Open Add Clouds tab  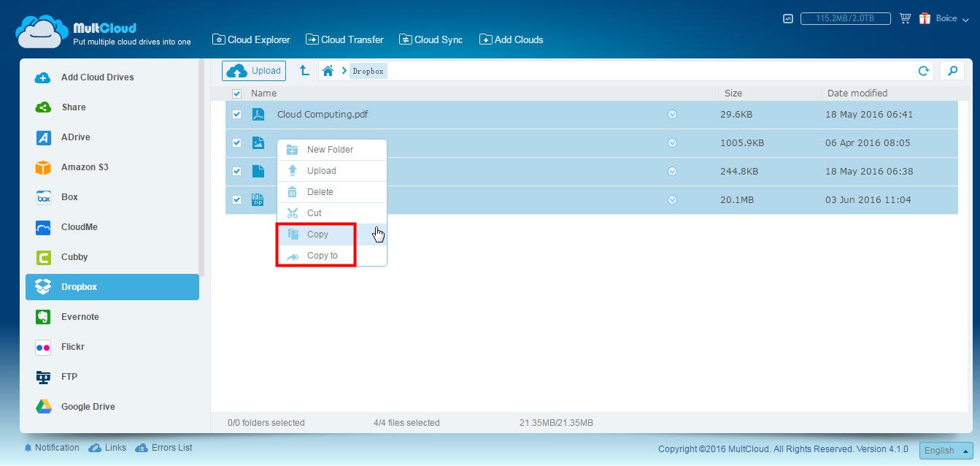click(x=511, y=39)
